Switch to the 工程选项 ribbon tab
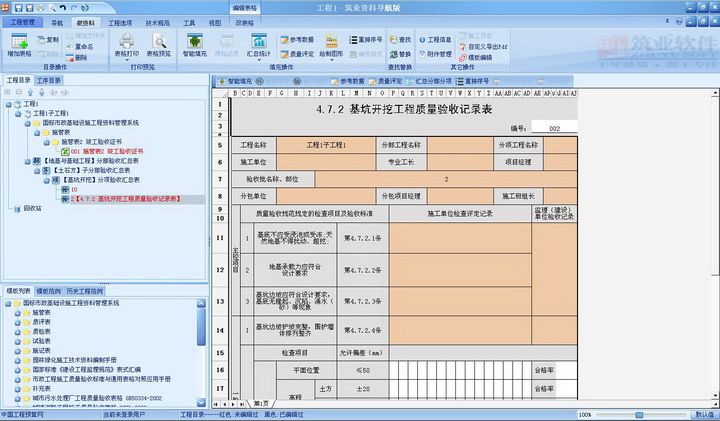The height and width of the screenshot is (421, 720). tap(118, 21)
